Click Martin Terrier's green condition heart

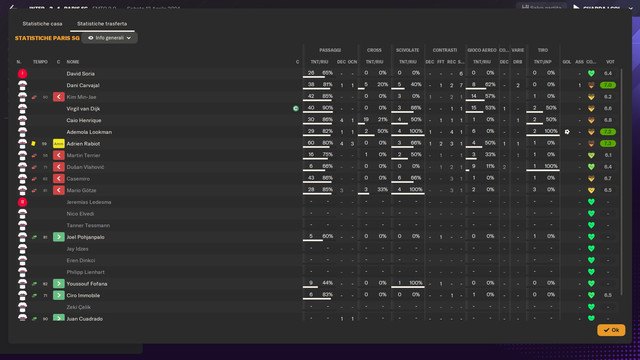pyautogui.click(x=591, y=156)
